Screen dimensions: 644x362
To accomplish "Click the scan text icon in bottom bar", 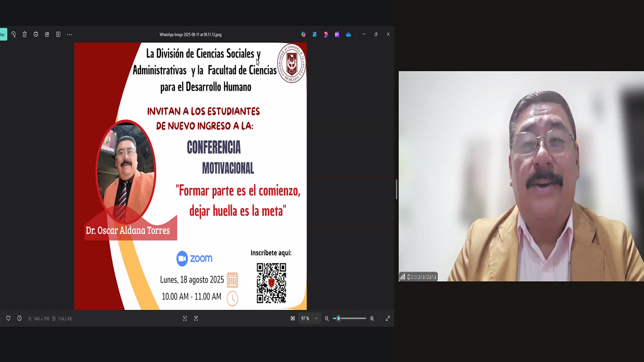I will [196, 318].
